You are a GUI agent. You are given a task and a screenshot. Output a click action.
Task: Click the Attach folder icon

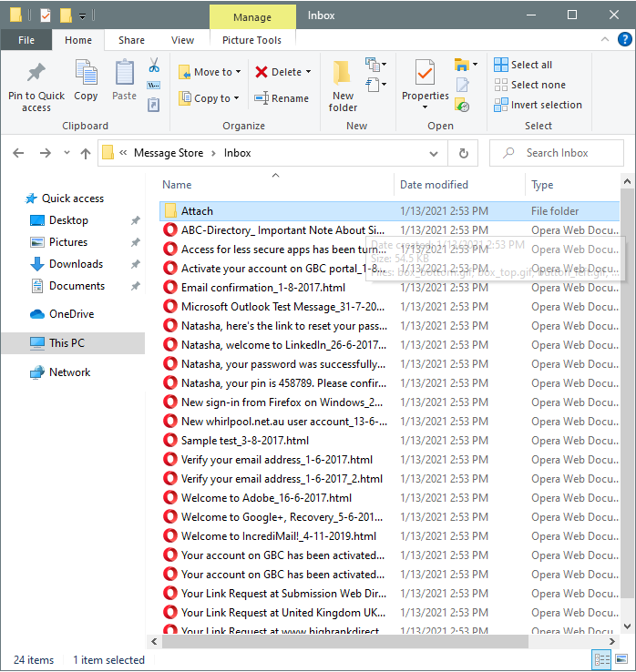[x=170, y=211]
